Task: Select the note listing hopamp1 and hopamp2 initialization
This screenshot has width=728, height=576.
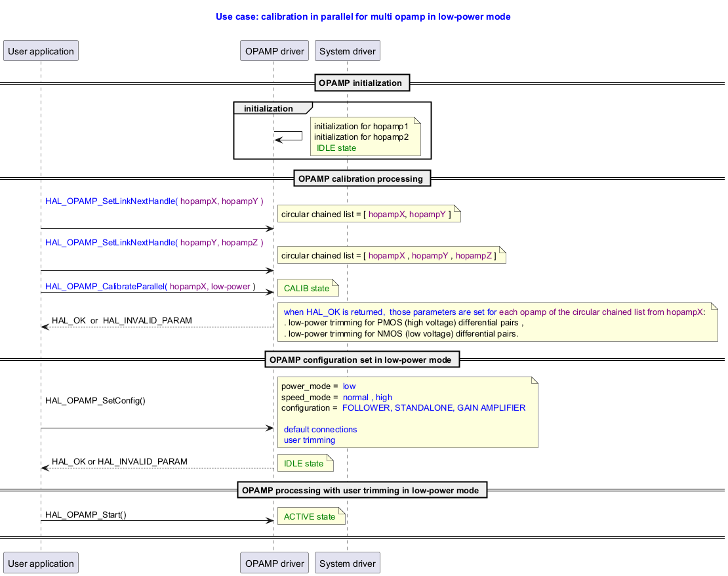Action: pyautogui.click(x=365, y=136)
